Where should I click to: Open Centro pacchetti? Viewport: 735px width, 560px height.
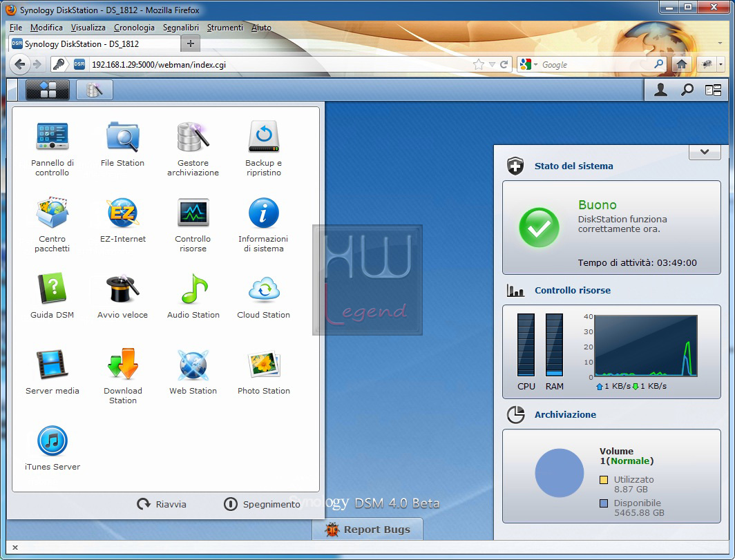coord(52,224)
